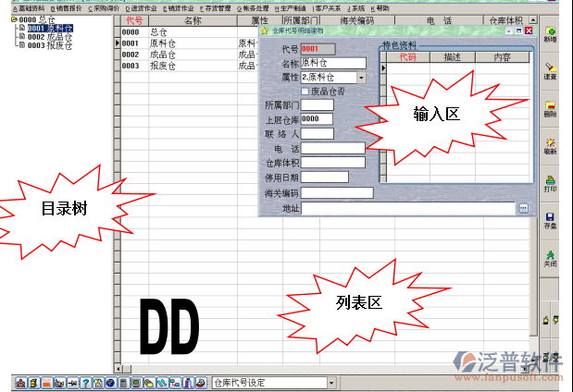Image resolution: width=573 pixels, height=392 pixels.
Task: Open the 属性 dropdown list
Action: coord(361,78)
